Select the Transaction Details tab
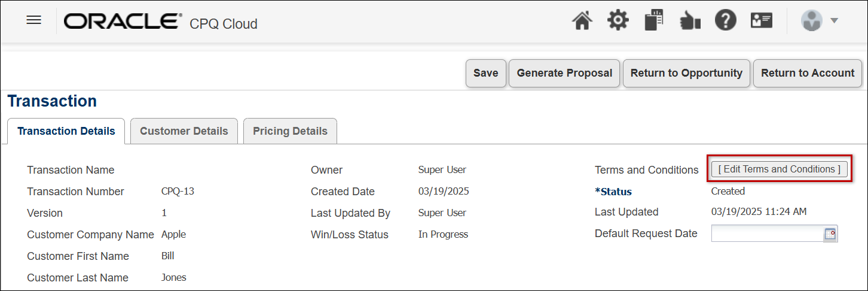The height and width of the screenshot is (291, 868). tap(66, 131)
